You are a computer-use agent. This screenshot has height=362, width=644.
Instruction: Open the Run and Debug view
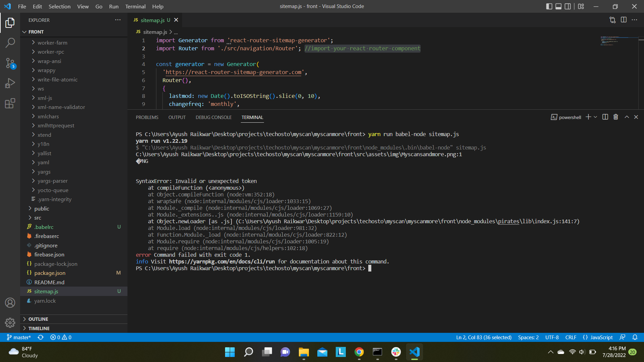point(10,83)
